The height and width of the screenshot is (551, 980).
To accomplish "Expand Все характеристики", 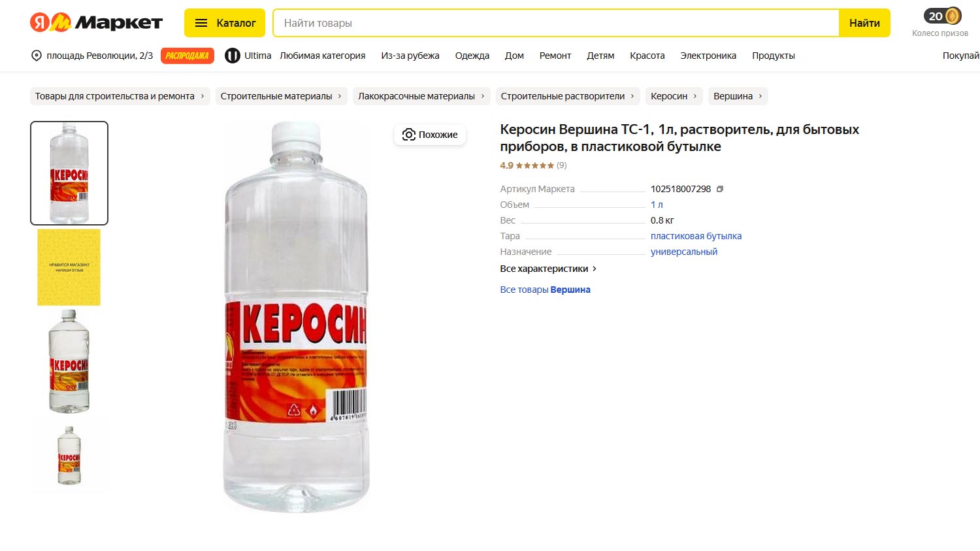I will coord(548,269).
